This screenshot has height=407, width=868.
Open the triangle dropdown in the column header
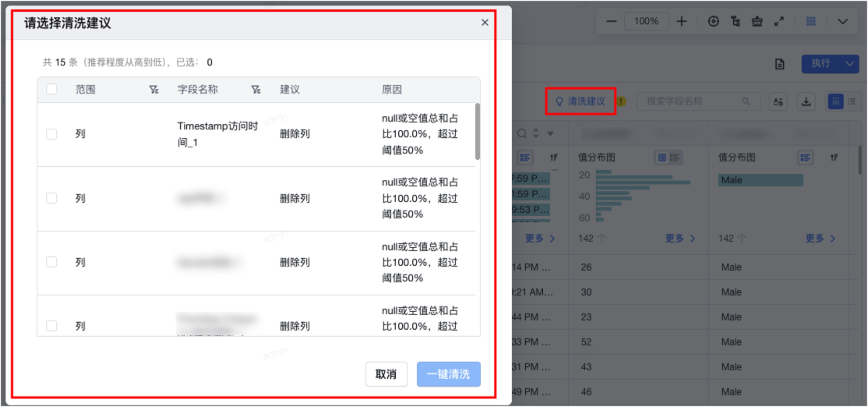tap(550, 133)
